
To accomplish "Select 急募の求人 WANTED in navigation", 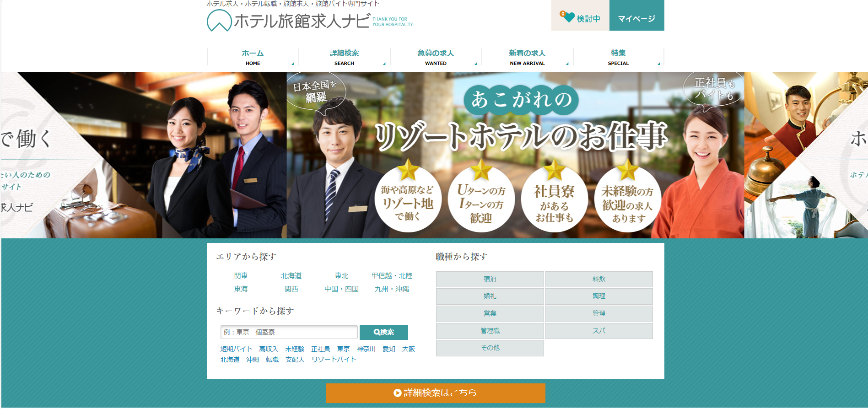I will (436, 57).
